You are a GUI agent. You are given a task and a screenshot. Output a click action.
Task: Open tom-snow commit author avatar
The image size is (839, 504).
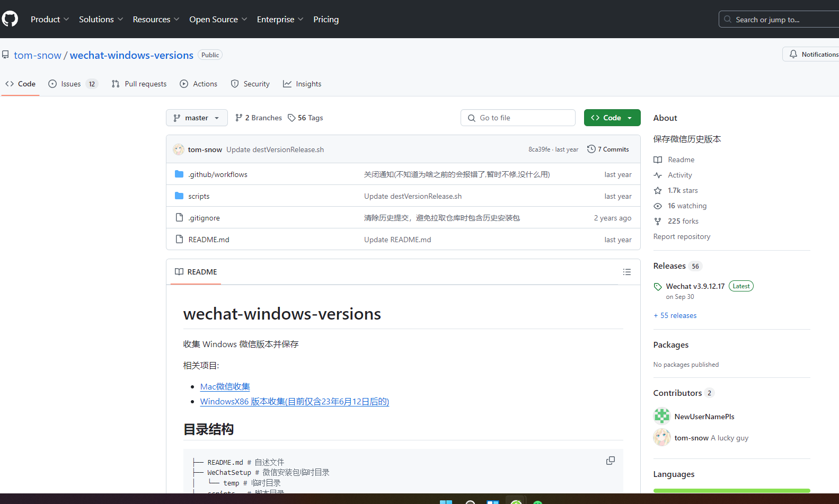pos(179,149)
